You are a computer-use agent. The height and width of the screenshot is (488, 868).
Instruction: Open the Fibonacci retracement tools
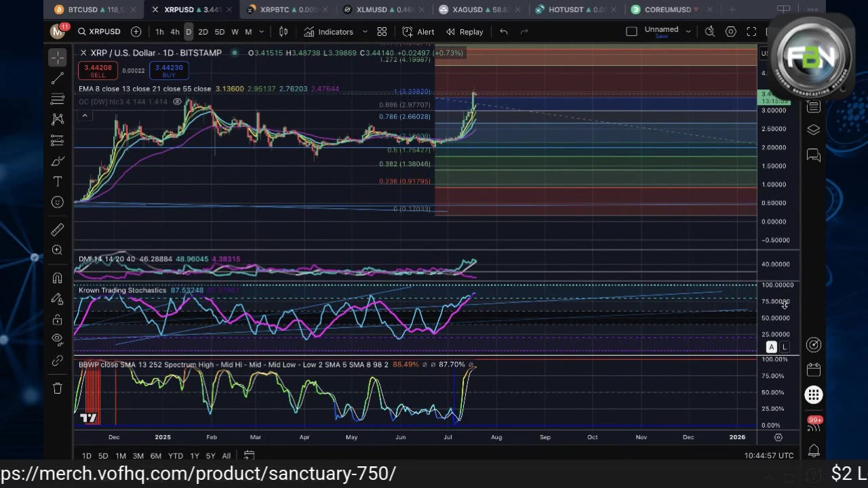(58, 100)
